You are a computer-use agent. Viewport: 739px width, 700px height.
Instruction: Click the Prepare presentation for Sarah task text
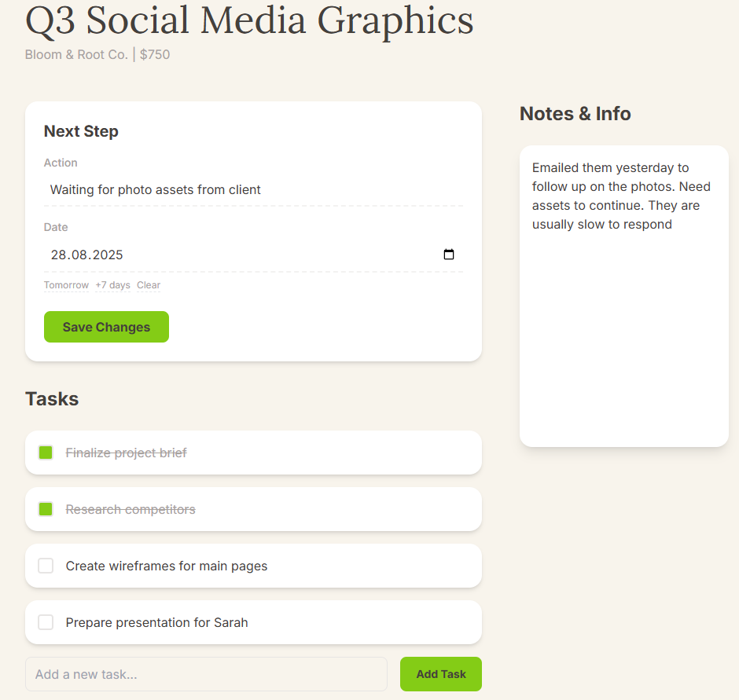click(156, 622)
